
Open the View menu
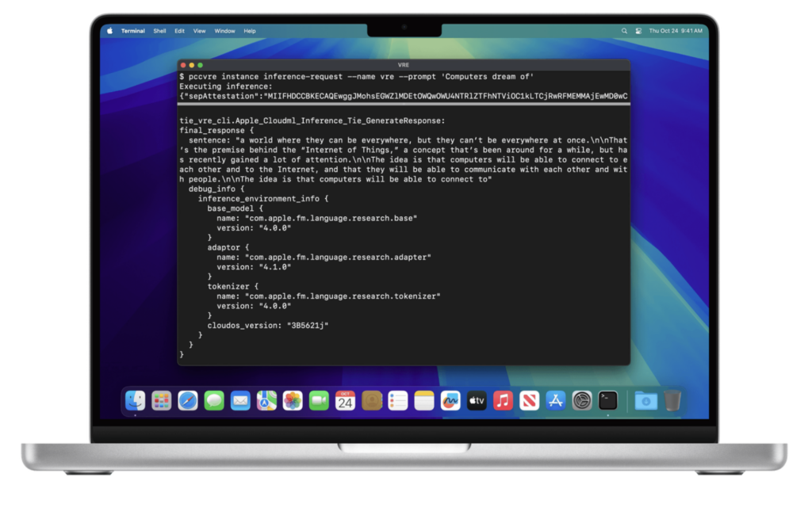pos(199,31)
